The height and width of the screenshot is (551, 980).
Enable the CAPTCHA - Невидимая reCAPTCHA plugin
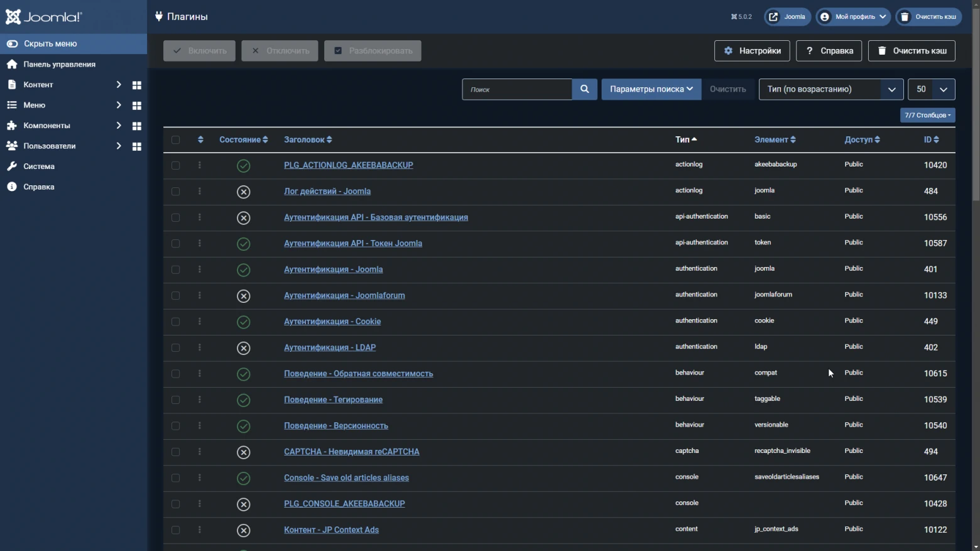coord(244,452)
